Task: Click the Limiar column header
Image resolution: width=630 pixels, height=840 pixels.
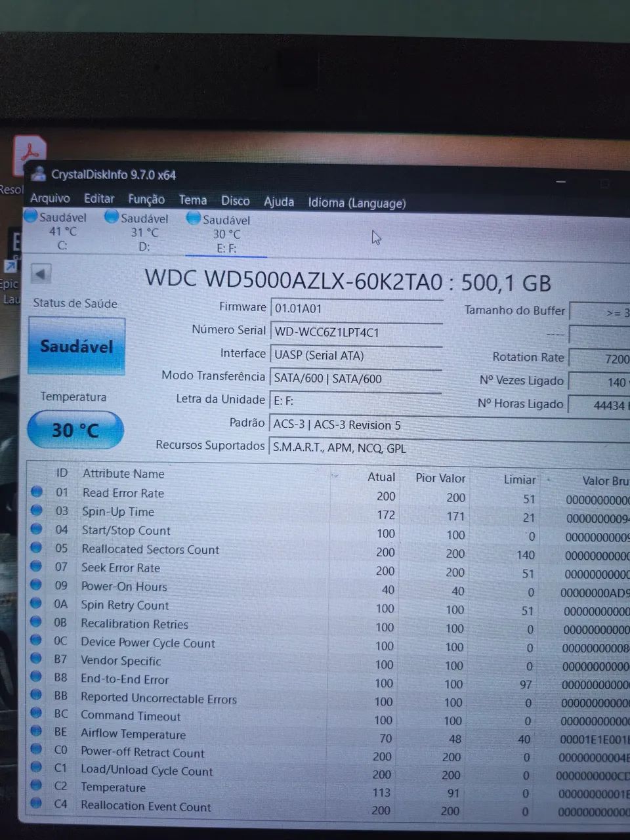Action: pyautogui.click(x=520, y=480)
